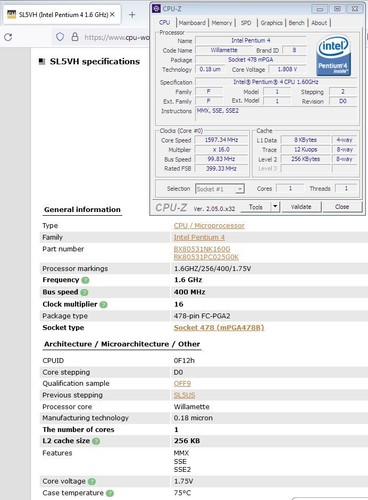
Task: Switch to the CPU tab in CPU-Z
Action: 165,22
